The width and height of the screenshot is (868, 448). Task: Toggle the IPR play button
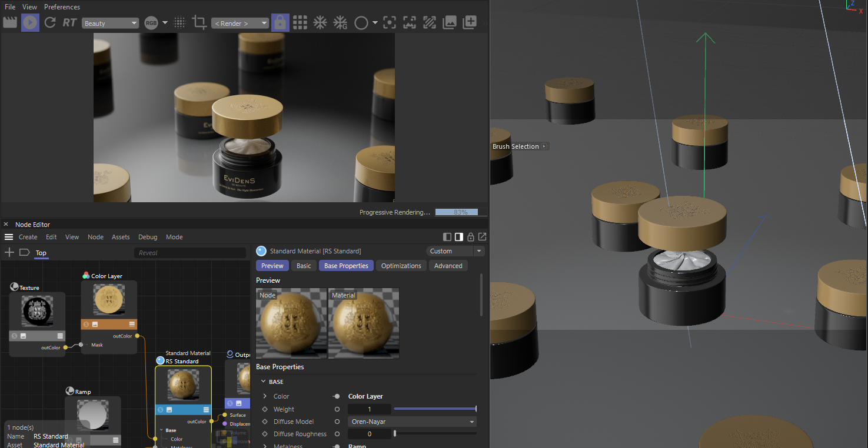[30, 22]
